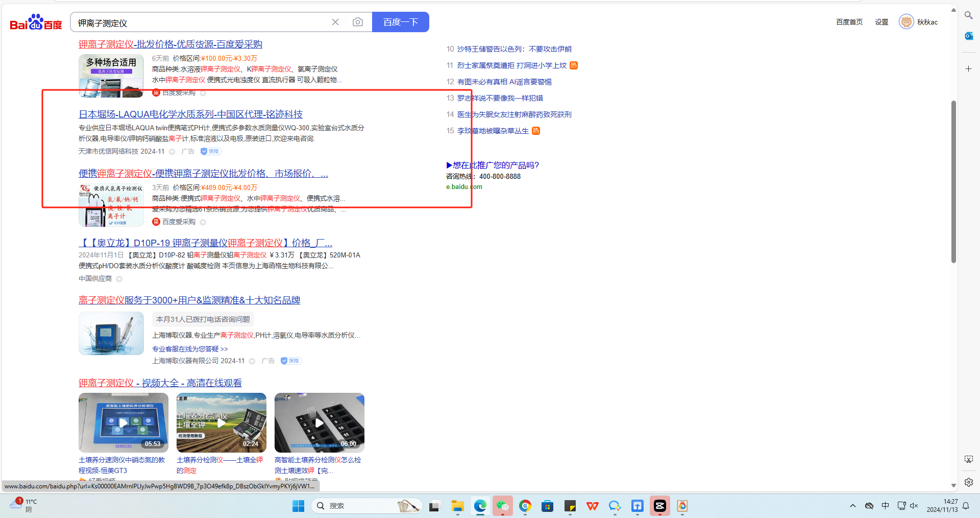Click the 多种场合适用 product thumbnail
Viewport: 980px width, 518px height.
point(111,76)
